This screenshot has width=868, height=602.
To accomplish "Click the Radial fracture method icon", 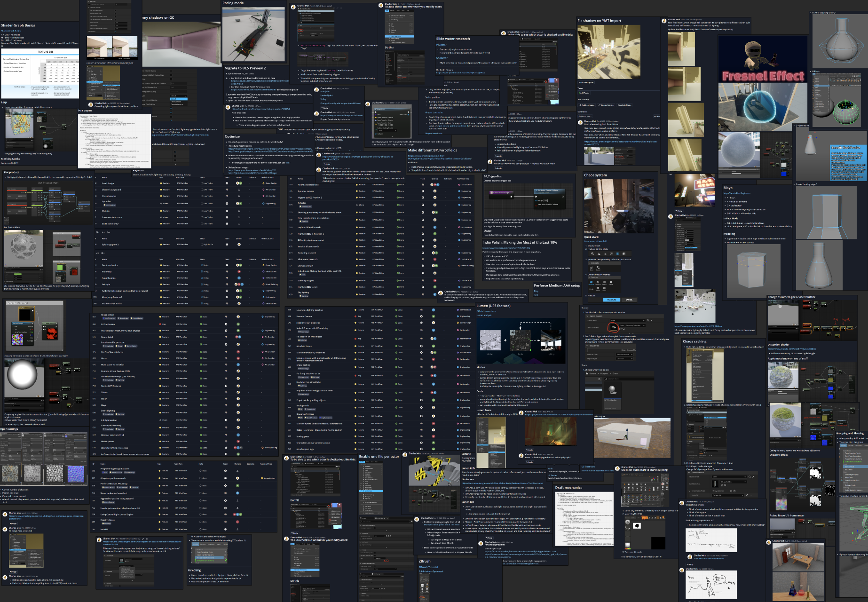I will (x=604, y=282).
